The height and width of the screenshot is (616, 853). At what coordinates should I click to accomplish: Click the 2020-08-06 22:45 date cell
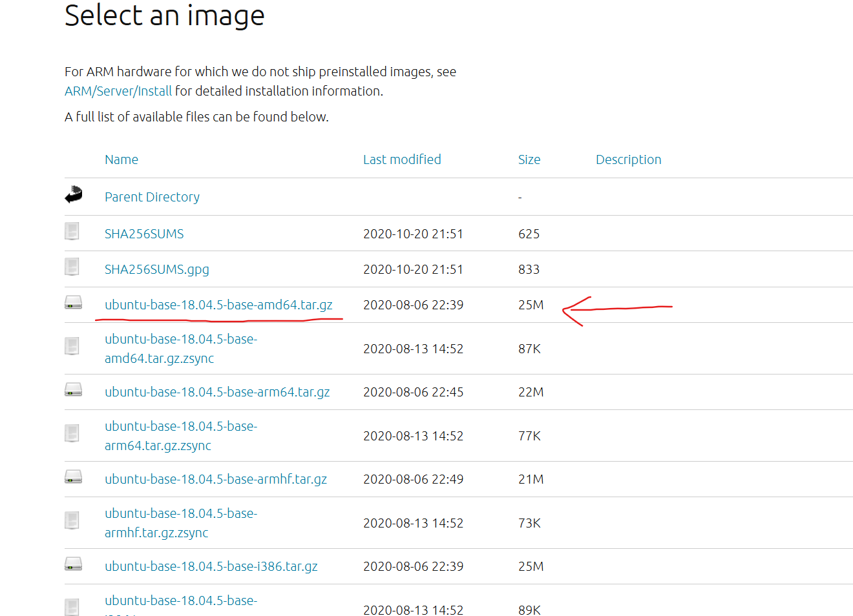point(413,392)
